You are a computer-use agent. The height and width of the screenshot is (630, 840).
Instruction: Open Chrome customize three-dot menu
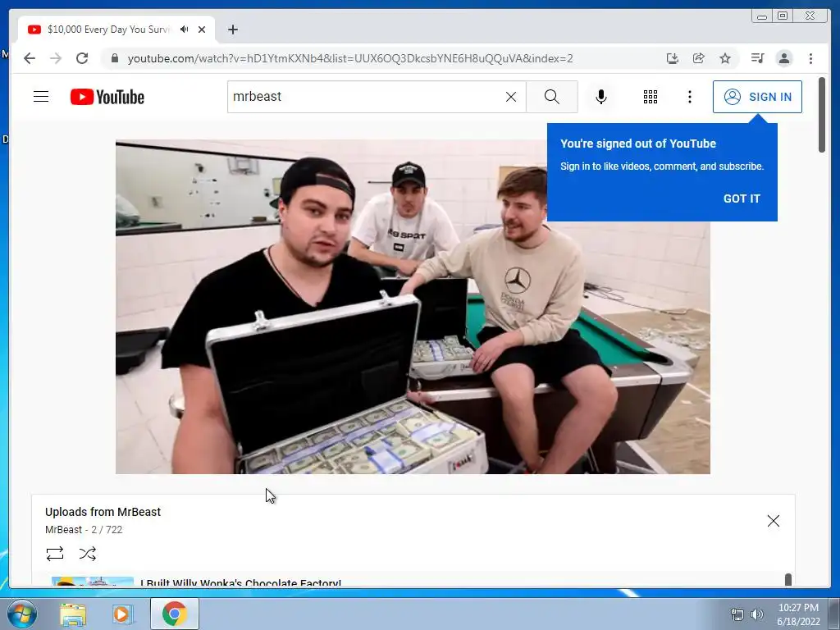[x=810, y=58]
